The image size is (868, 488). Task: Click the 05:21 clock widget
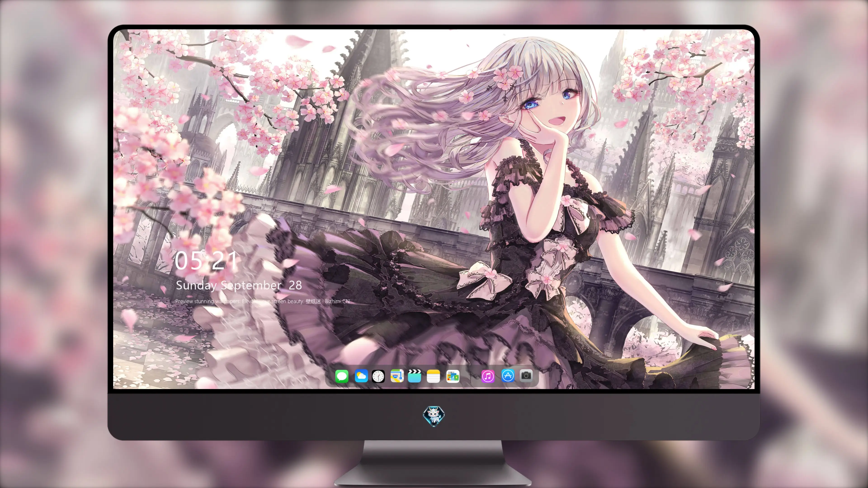pos(206,261)
